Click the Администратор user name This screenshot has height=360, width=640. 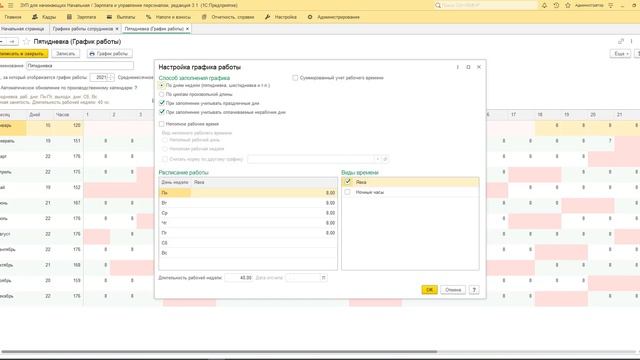pyautogui.click(x=589, y=5)
